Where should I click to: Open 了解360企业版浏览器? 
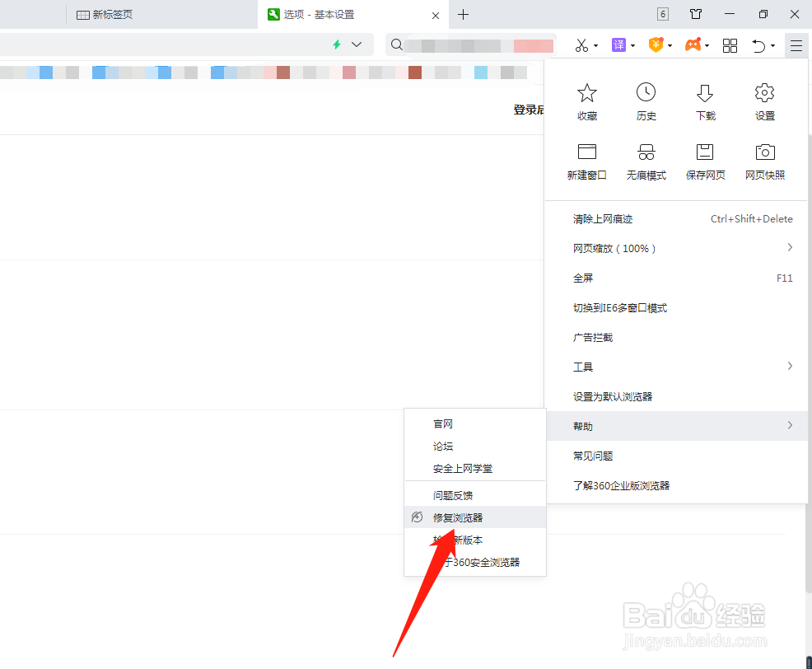[x=677, y=485]
